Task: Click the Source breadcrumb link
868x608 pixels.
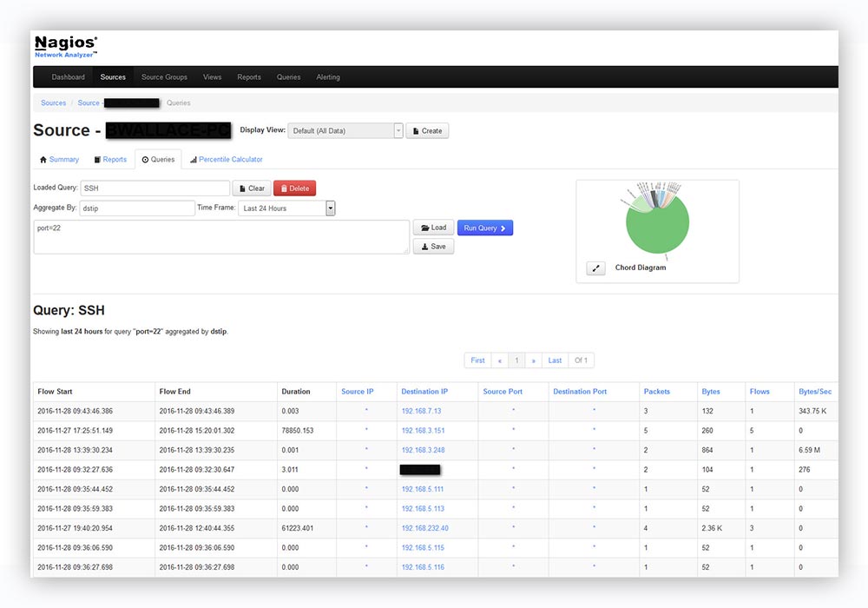Action: pos(89,103)
